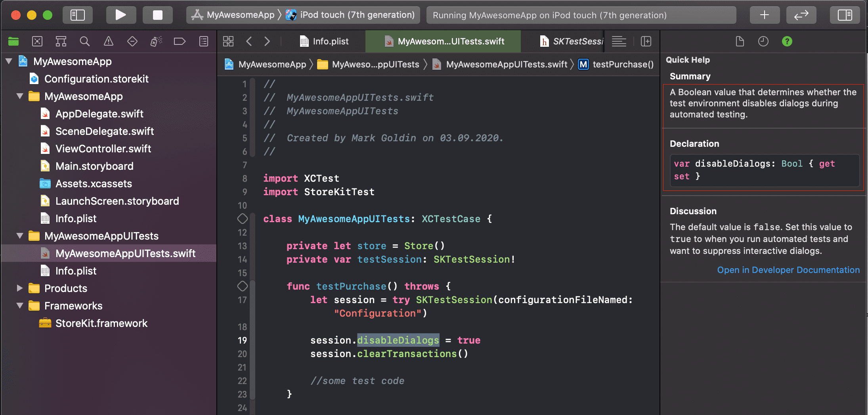
Task: Collapse the Frameworks group
Action: point(20,306)
